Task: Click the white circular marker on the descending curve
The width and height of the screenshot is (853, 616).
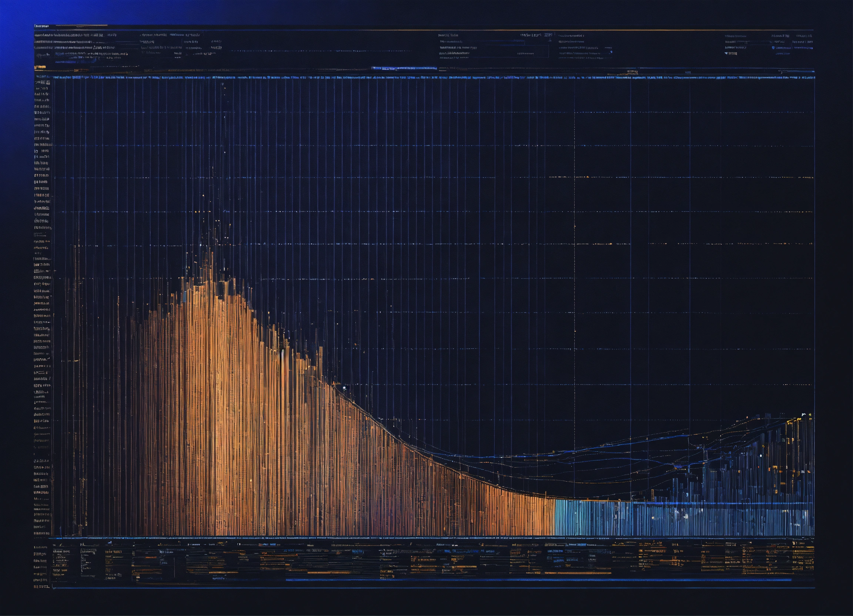Action: tap(344, 388)
